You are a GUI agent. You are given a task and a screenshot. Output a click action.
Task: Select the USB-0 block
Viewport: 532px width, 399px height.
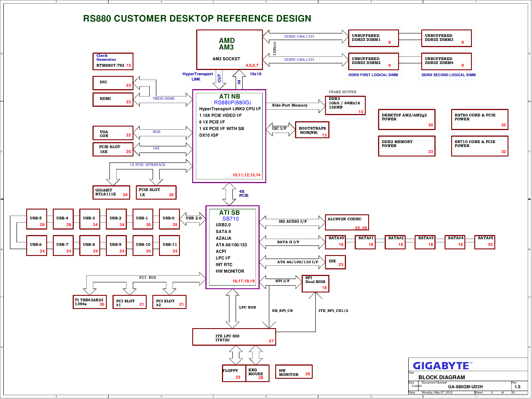click(x=170, y=219)
